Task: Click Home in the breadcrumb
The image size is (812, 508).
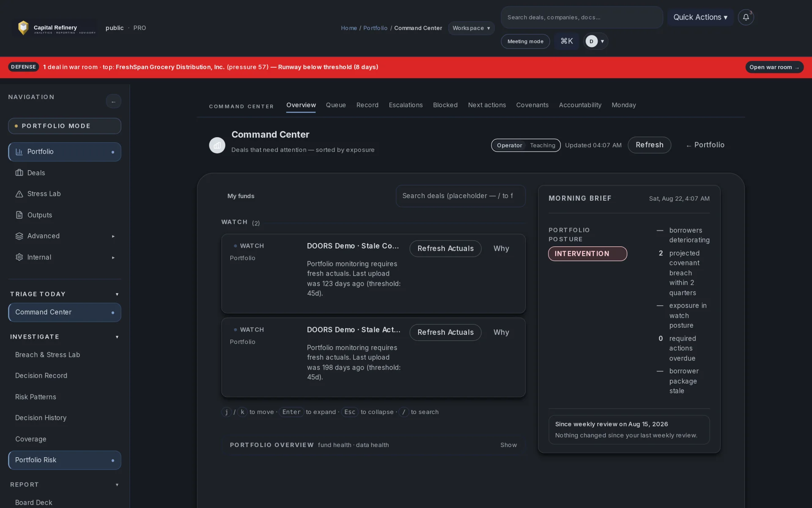Action: coord(349,28)
